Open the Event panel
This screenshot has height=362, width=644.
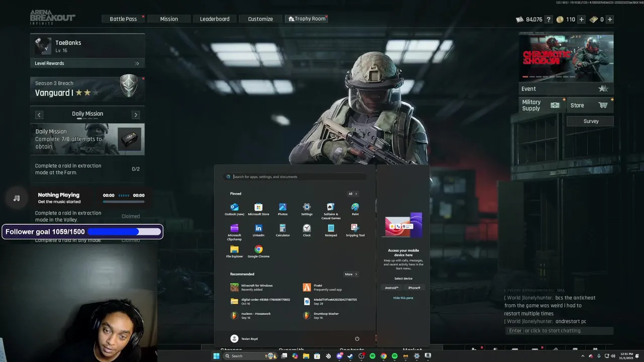[x=566, y=89]
